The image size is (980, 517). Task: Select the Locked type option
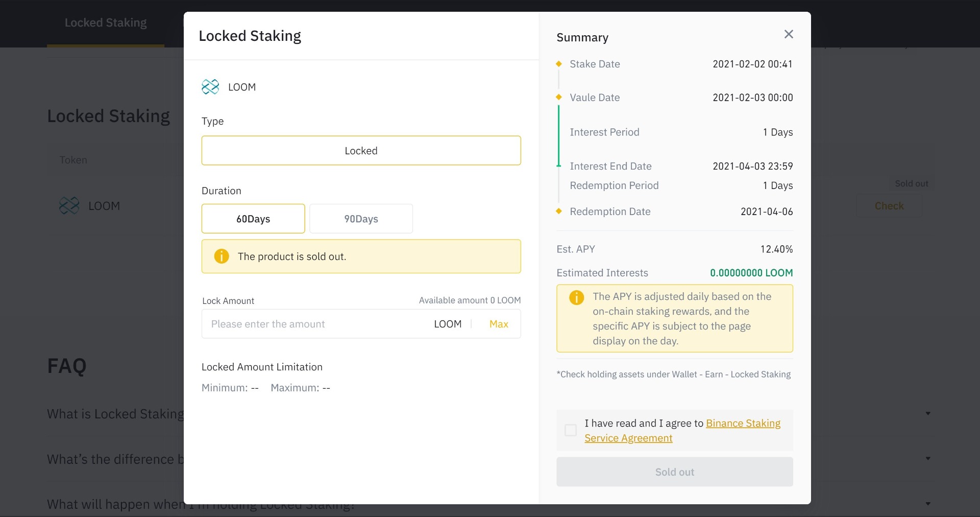click(x=361, y=151)
